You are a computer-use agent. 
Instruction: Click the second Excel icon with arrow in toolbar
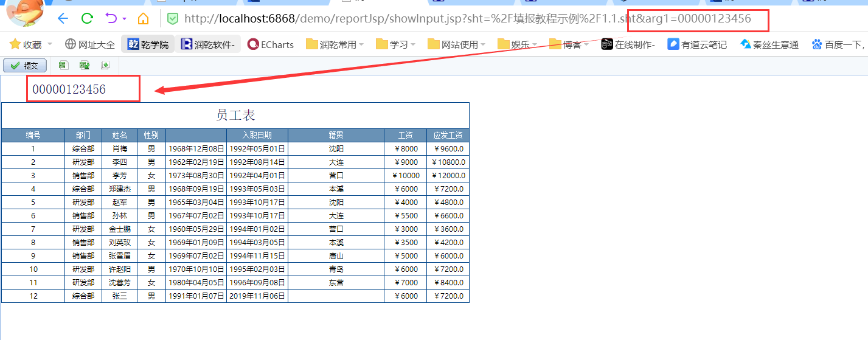click(x=84, y=66)
